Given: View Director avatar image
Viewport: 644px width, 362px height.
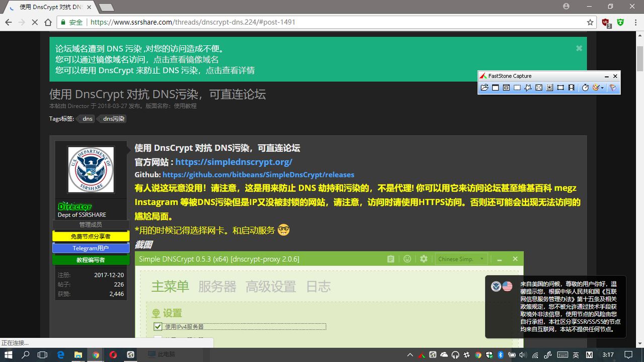Looking at the screenshot, I should point(91,169).
